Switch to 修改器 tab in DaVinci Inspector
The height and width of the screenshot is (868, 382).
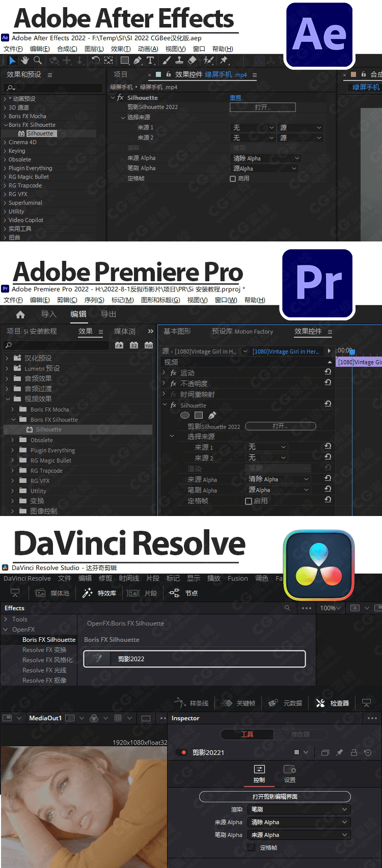(301, 734)
